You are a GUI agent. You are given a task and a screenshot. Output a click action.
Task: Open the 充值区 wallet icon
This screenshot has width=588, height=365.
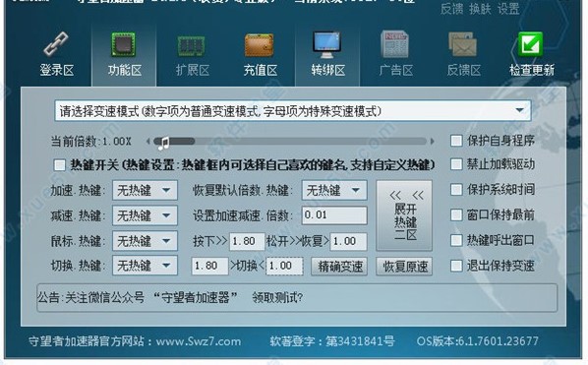click(260, 45)
